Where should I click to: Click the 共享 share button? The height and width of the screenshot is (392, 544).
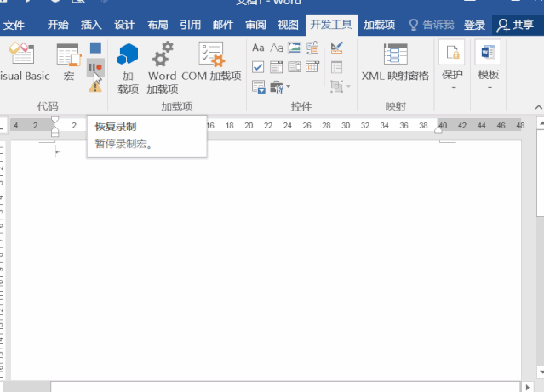pos(516,25)
